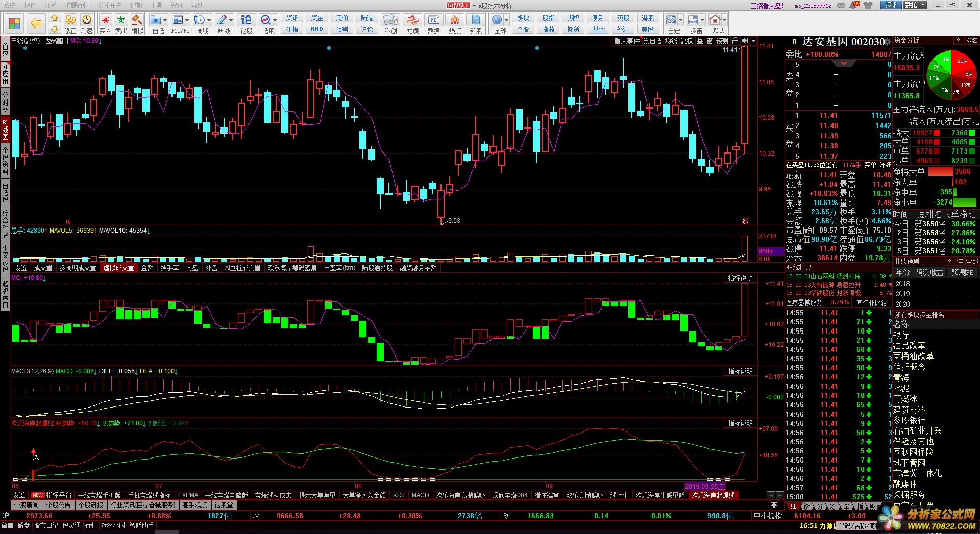Expand the 多窗 dropdown arrow

[x=702, y=20]
